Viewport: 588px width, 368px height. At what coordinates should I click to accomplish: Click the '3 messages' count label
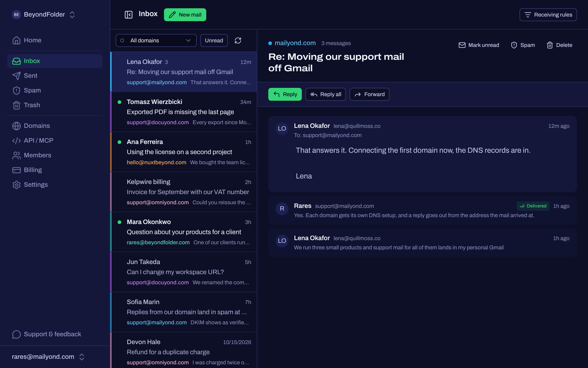coord(336,43)
